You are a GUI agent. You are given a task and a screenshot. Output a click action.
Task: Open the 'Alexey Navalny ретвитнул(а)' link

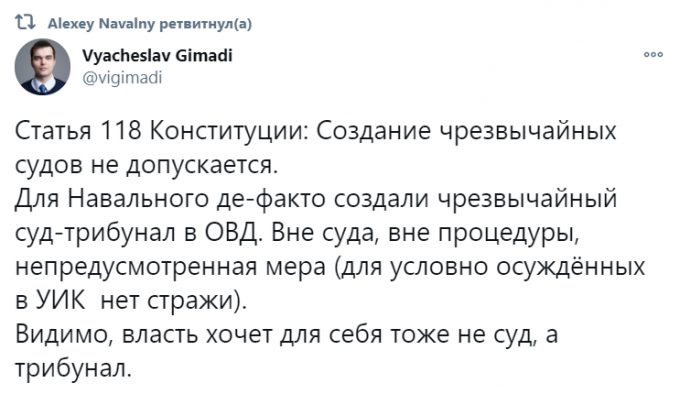(x=150, y=23)
